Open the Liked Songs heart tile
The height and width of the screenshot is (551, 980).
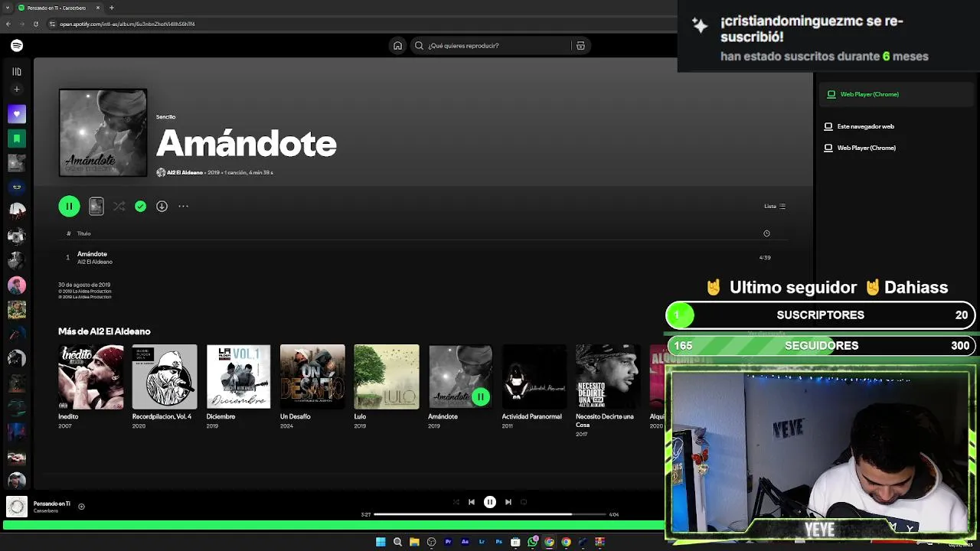(x=17, y=114)
